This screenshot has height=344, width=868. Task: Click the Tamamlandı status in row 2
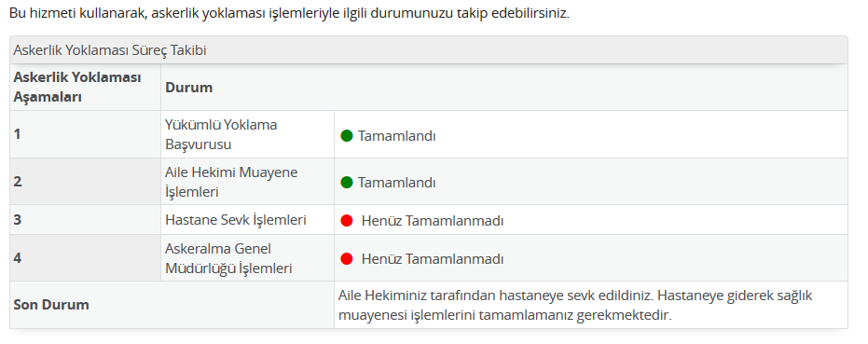click(396, 183)
